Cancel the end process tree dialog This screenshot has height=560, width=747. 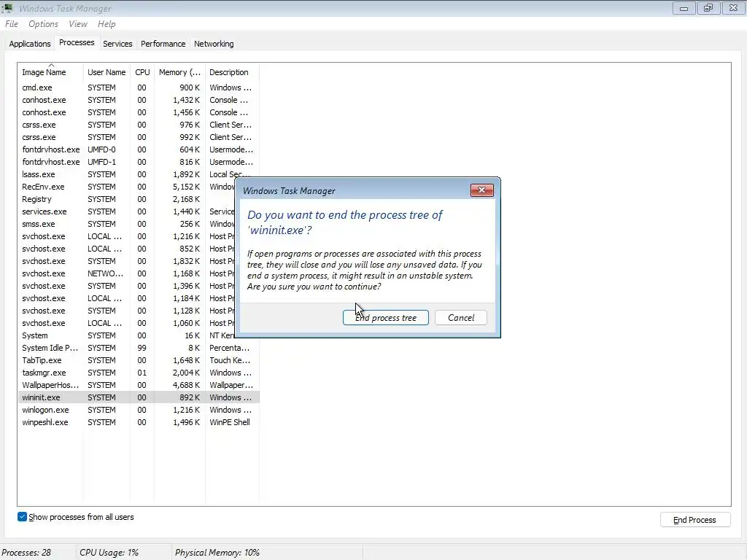(461, 318)
